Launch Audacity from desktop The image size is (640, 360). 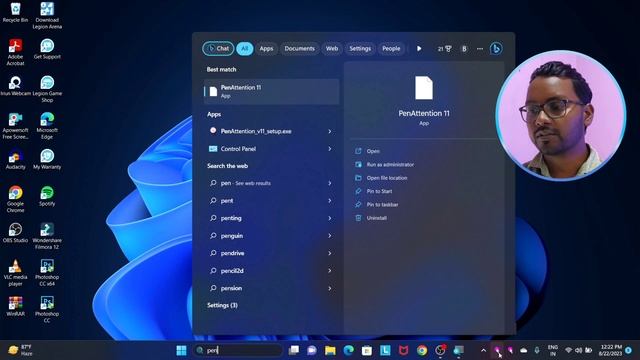click(15, 159)
